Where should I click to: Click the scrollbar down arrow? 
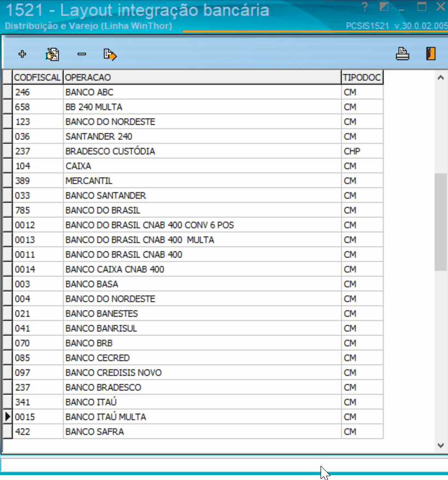441,446
